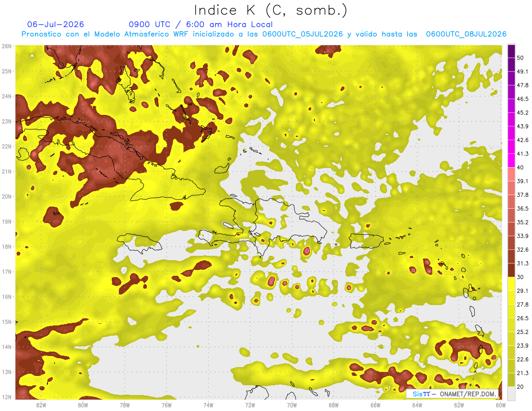Viewport: 532px width, 411px height.
Task: Click latitude axis label "14N"
Action: pos(7,347)
